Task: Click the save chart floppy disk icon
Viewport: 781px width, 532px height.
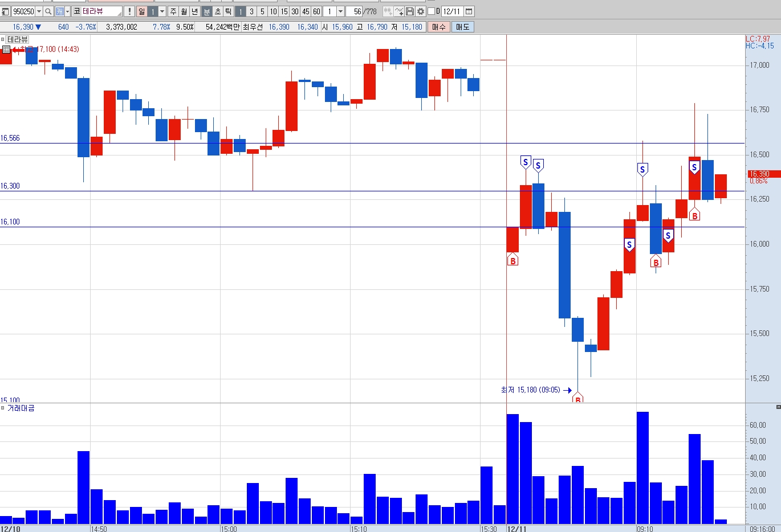Action: (409, 11)
